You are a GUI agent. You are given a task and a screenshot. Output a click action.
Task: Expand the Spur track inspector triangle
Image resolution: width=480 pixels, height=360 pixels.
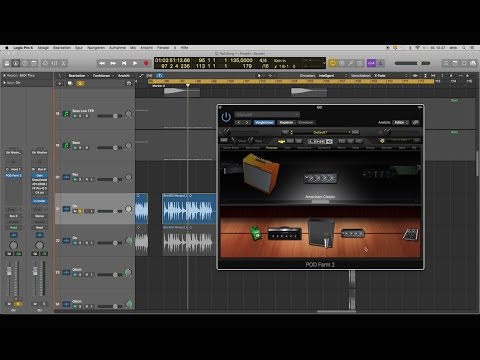click(4, 83)
